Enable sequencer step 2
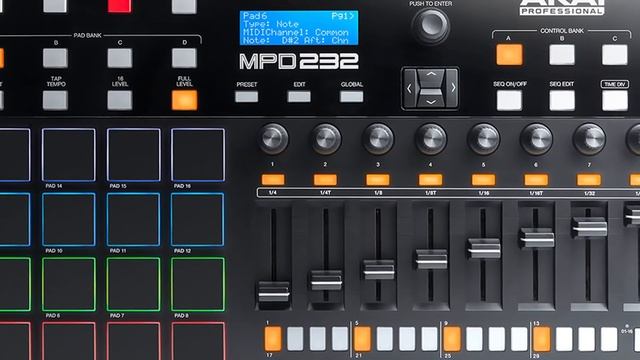The image size is (640, 360). [x=295, y=339]
